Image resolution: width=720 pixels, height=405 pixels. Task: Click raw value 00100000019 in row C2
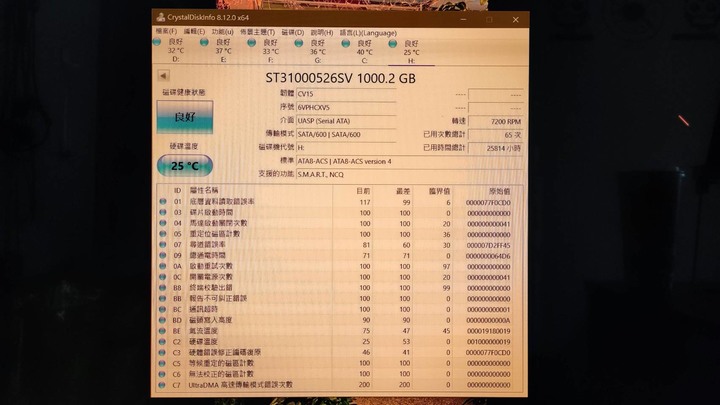488,342
